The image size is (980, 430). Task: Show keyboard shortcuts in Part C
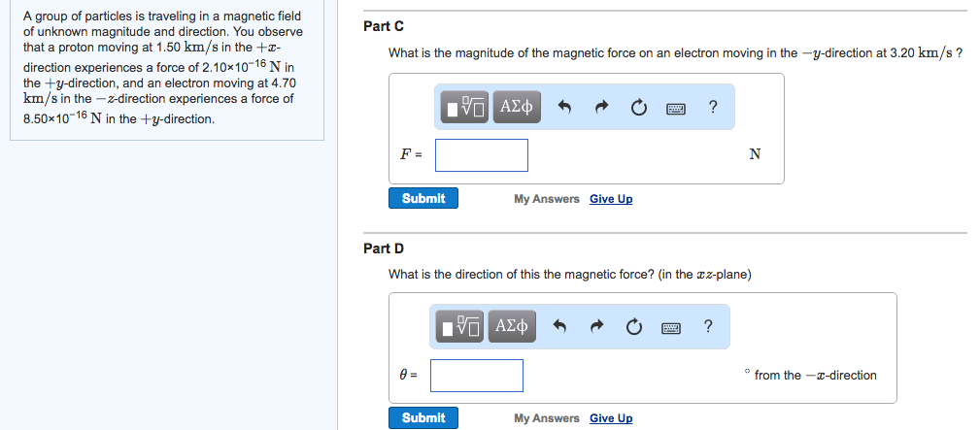676,109
